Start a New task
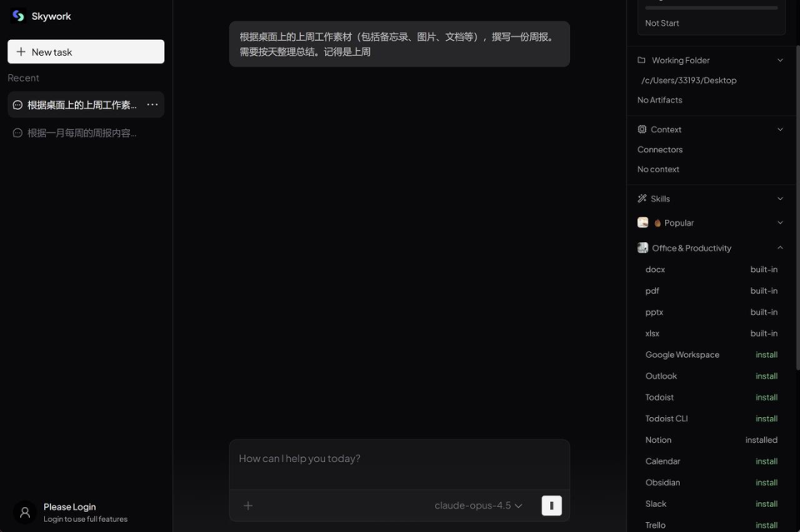 (86, 52)
